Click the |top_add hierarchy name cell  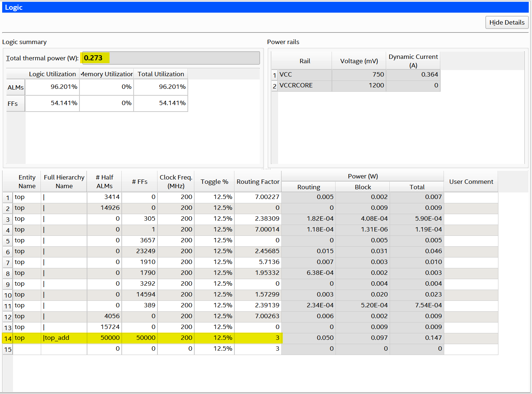[x=64, y=338]
